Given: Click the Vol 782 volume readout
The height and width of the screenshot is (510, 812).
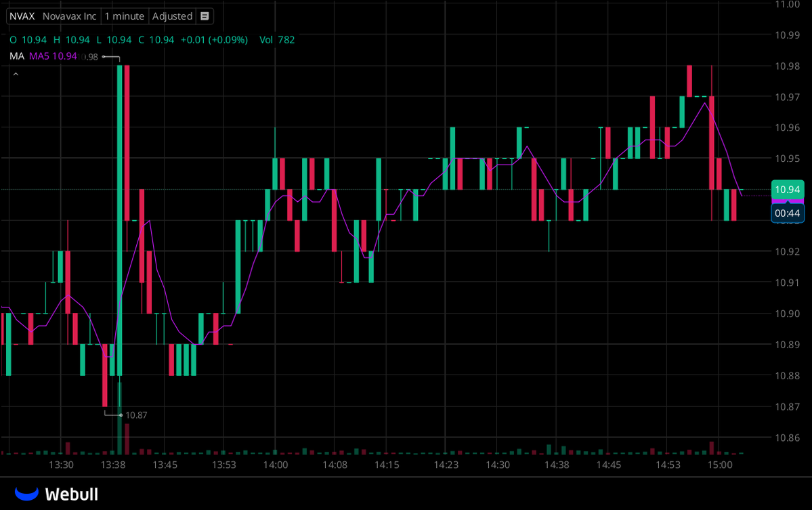Looking at the screenshot, I should (x=277, y=40).
